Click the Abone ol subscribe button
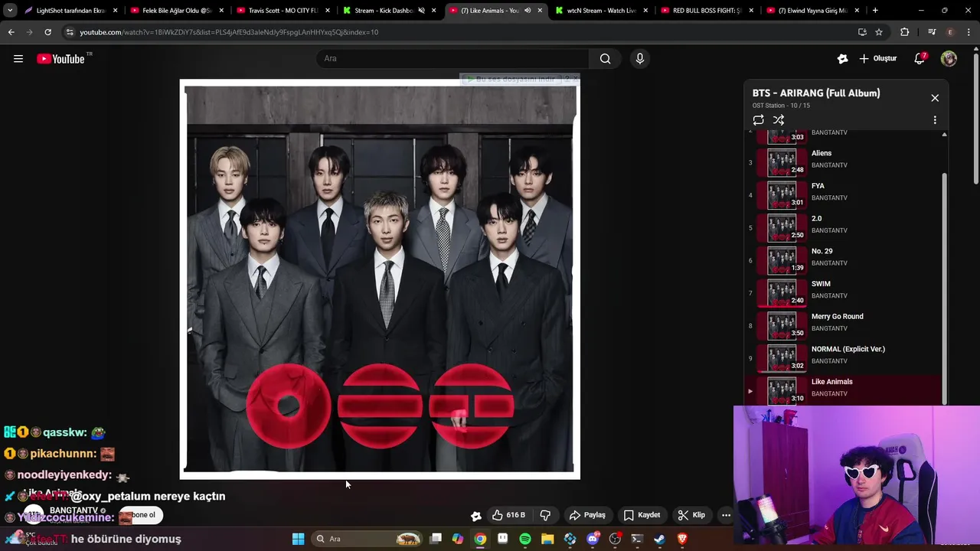Image resolution: width=980 pixels, height=551 pixels. coord(142,515)
